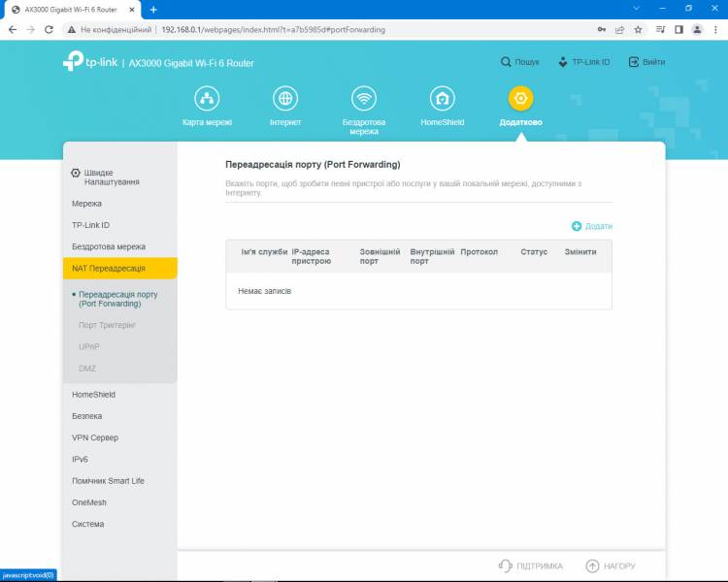The height and width of the screenshot is (582, 728).
Task: Click the not-secure warning icon
Action: tap(71, 29)
